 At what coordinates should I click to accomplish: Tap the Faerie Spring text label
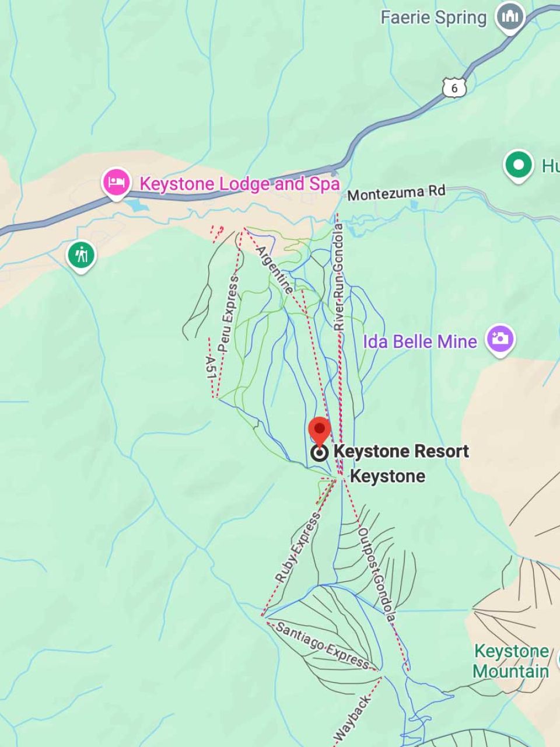pos(433,18)
